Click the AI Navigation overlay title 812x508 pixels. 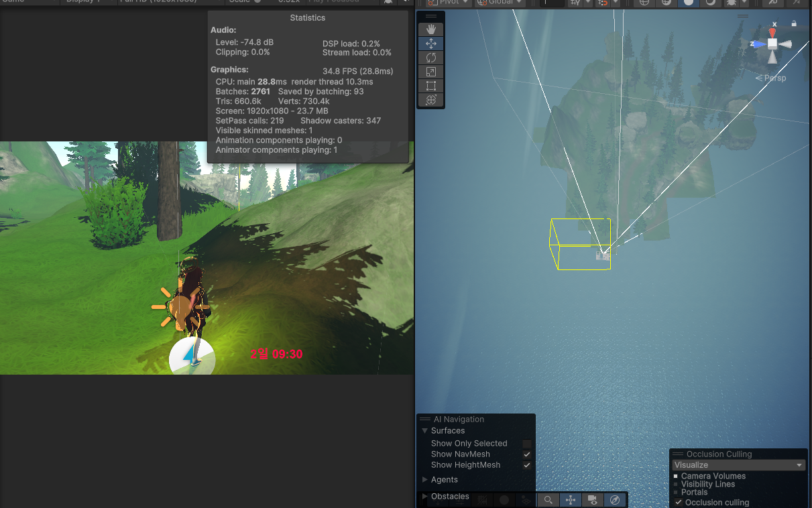pyautogui.click(x=459, y=420)
